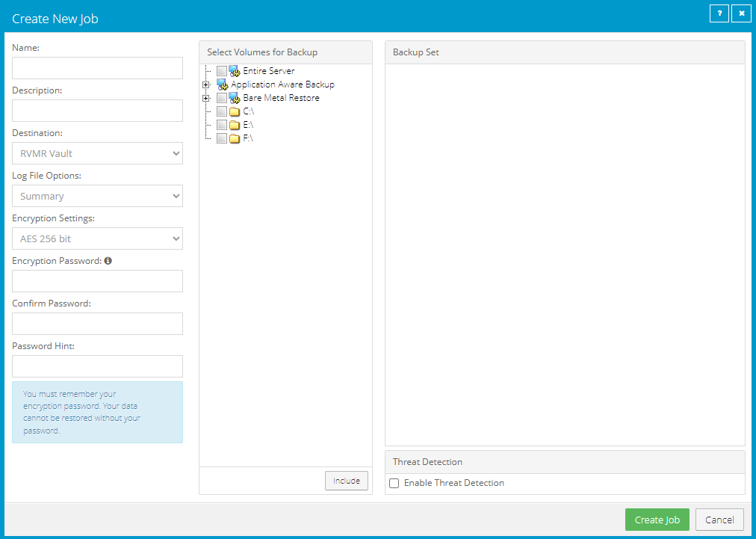Click the Application Aware Backup icon
The height and width of the screenshot is (539, 756).
point(222,84)
